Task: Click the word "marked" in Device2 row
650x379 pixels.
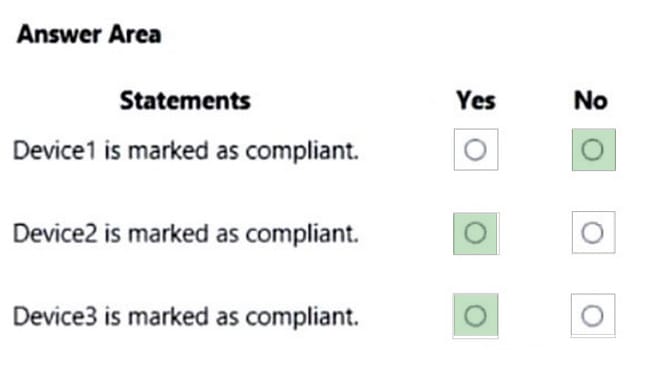Action: 168,233
